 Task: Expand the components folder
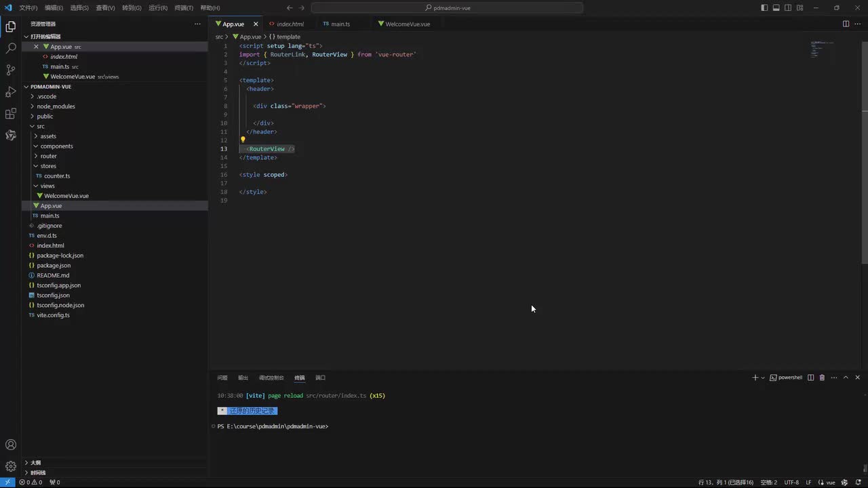click(56, 146)
